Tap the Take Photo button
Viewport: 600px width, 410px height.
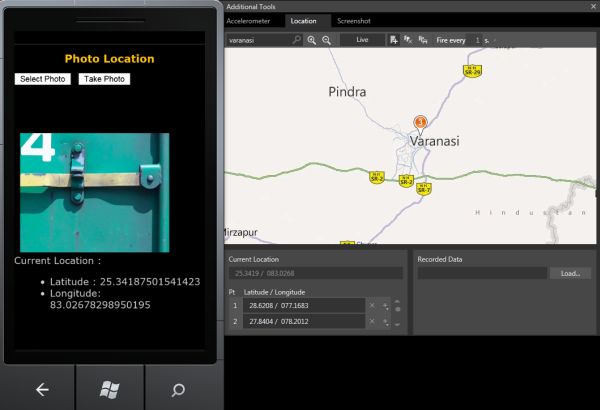[104, 79]
